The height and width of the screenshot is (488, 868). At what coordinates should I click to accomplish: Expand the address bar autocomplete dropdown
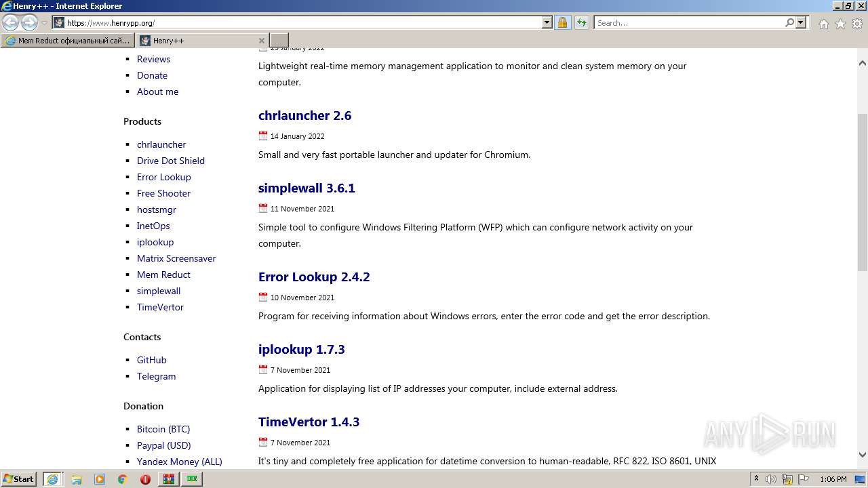pyautogui.click(x=547, y=22)
